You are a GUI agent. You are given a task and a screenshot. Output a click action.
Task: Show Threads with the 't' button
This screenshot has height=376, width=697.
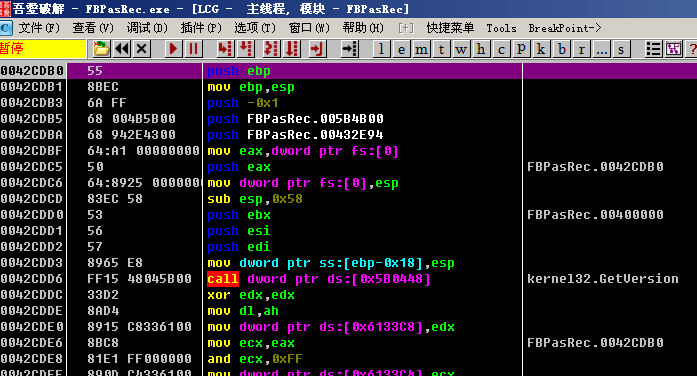pos(441,48)
